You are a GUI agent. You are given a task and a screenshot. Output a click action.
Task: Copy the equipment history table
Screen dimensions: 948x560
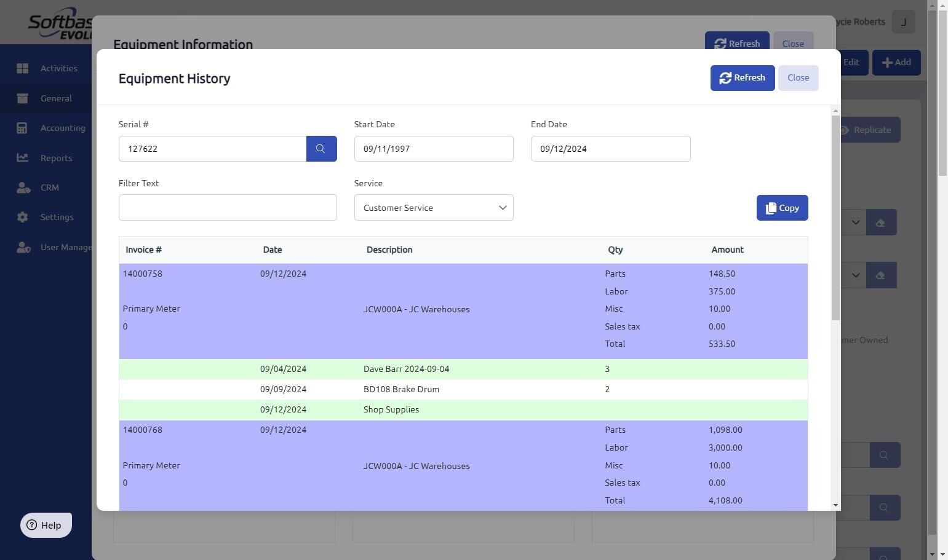pos(781,208)
